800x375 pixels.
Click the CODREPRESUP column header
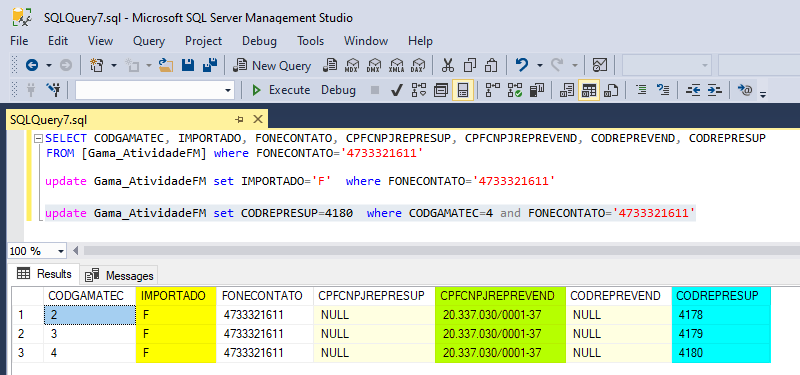(721, 296)
